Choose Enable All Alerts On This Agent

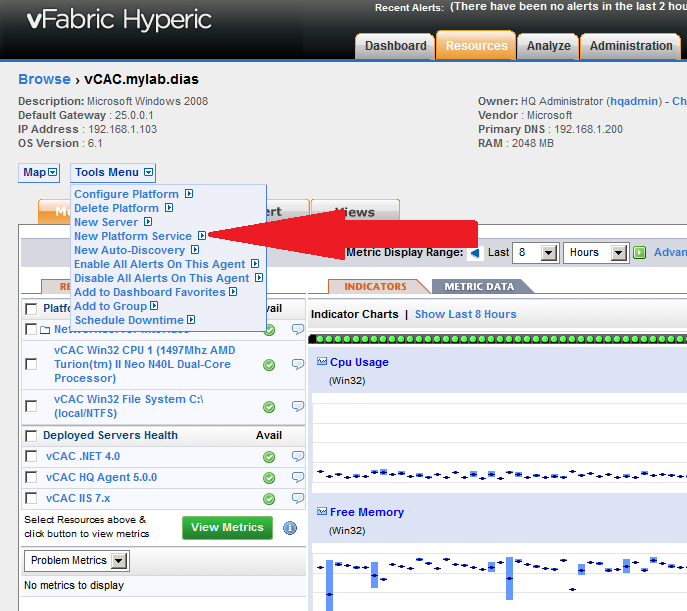tap(159, 264)
